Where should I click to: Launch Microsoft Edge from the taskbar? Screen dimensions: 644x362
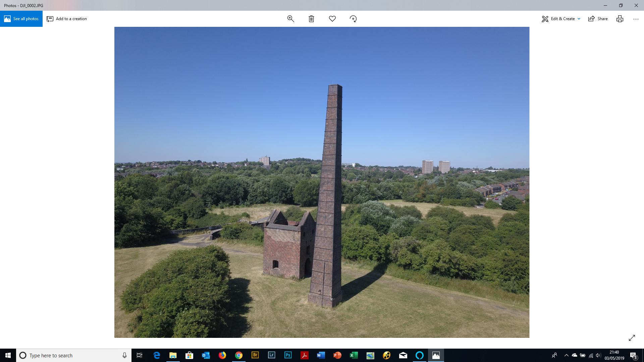coord(157,355)
